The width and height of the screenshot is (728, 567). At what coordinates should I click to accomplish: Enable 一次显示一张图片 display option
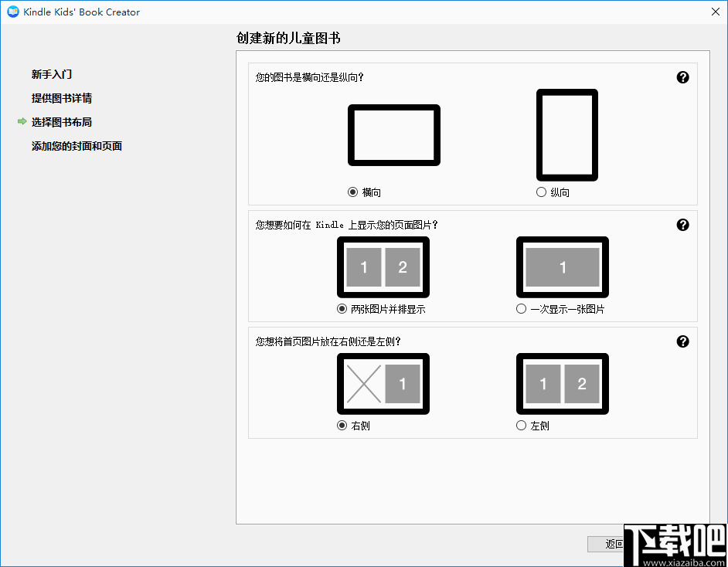tap(522, 308)
